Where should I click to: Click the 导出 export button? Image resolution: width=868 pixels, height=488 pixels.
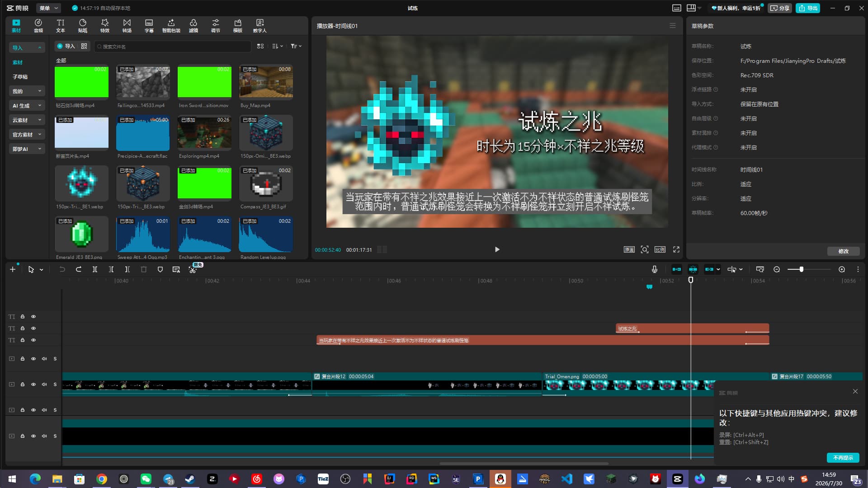pyautogui.click(x=808, y=8)
